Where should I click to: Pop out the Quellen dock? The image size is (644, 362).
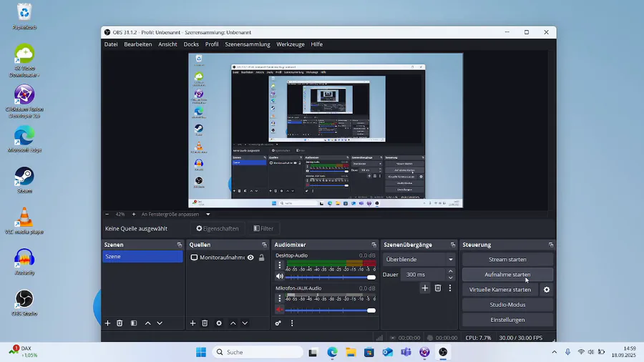coord(265,245)
